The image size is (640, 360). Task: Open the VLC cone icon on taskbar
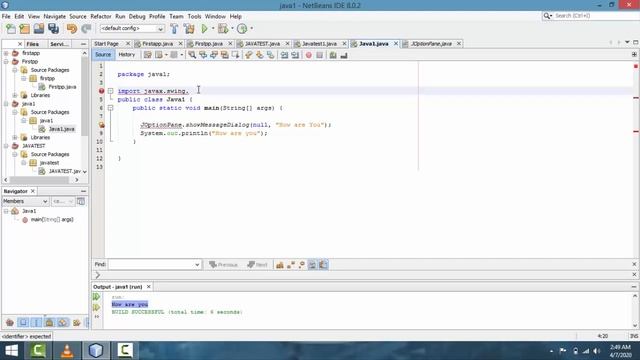click(67, 351)
